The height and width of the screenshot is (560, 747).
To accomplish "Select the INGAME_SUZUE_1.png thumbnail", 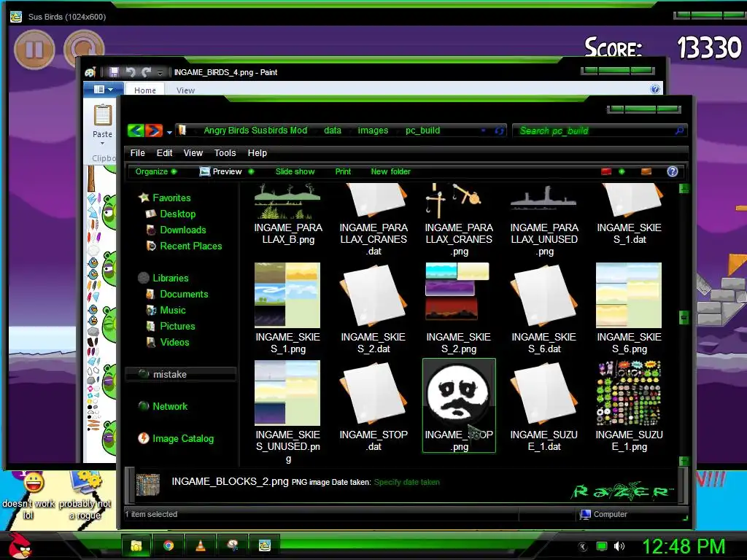I will click(629, 393).
